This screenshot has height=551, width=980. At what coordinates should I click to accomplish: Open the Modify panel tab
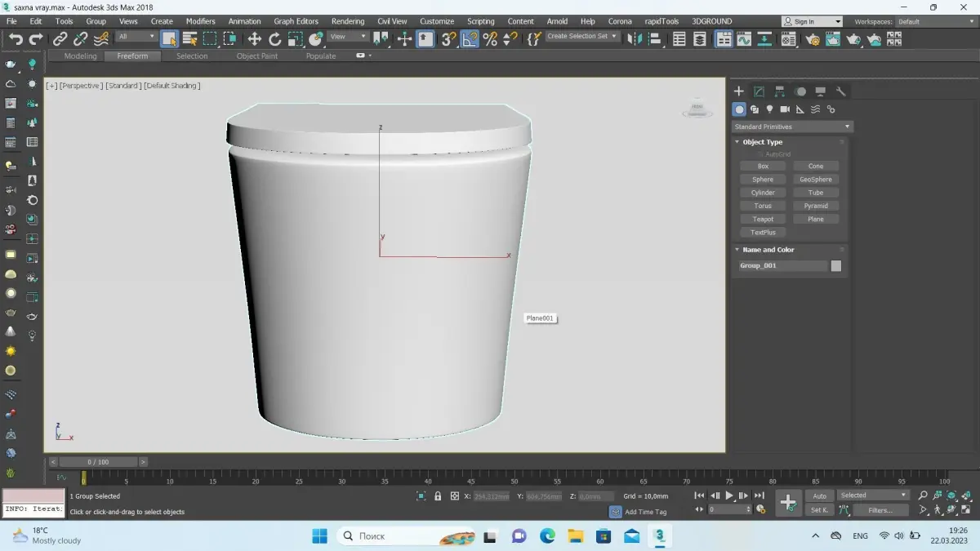(x=759, y=91)
